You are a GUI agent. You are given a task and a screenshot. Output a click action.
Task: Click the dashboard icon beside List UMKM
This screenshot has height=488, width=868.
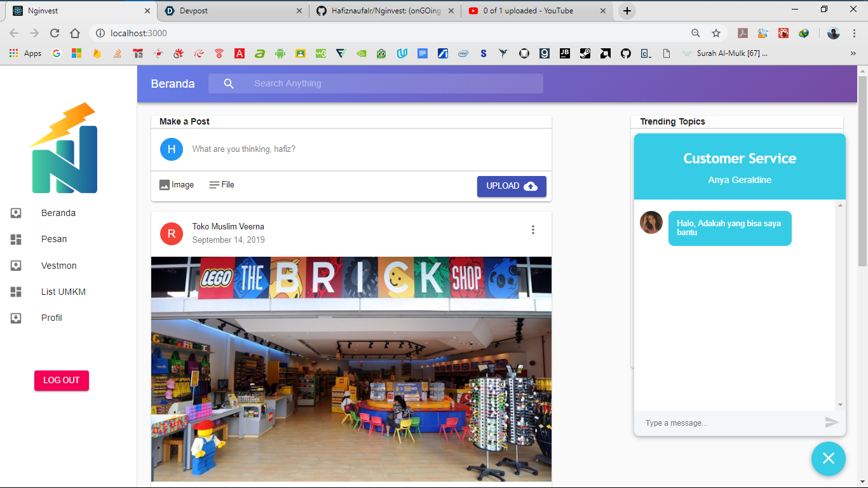click(16, 292)
